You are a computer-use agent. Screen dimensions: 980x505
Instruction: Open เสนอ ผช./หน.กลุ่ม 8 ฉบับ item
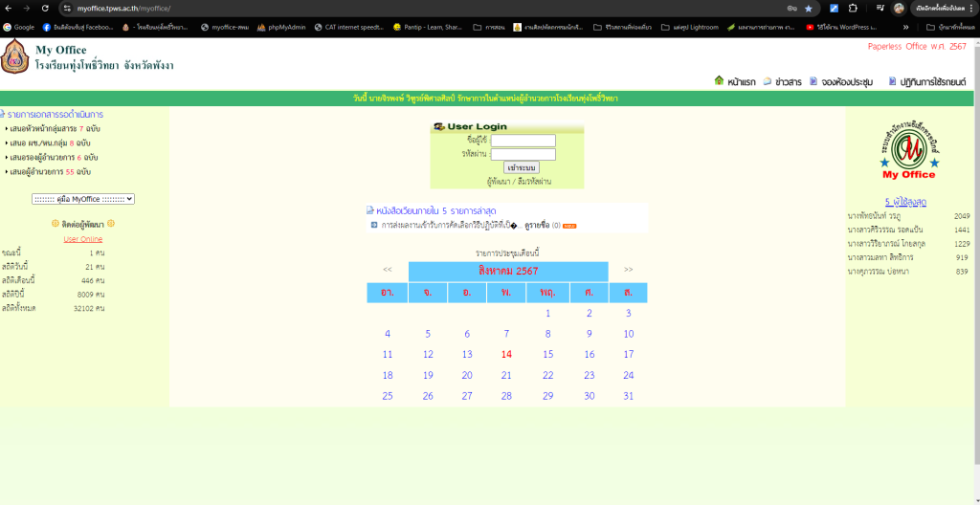pos(50,143)
